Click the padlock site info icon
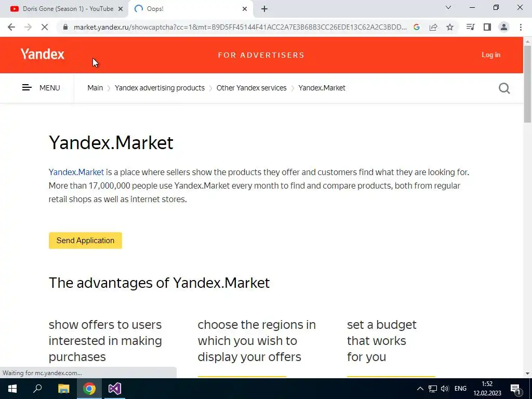The width and height of the screenshot is (532, 399). point(65,27)
